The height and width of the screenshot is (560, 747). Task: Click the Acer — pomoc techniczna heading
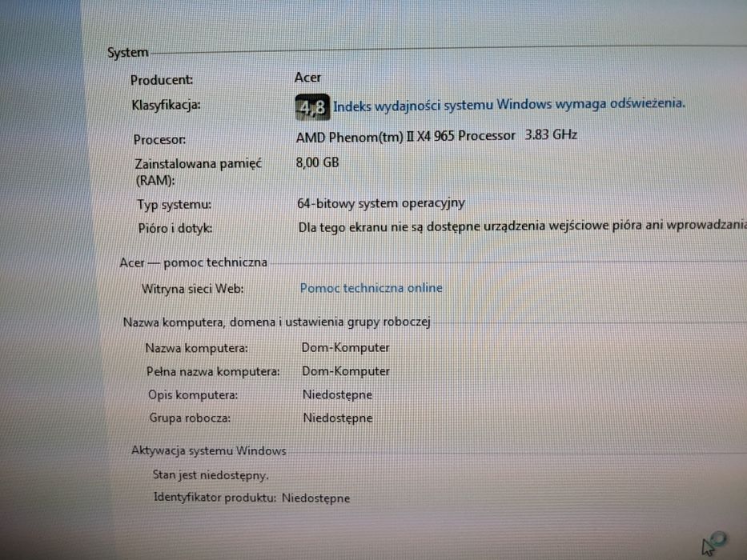pos(194,263)
